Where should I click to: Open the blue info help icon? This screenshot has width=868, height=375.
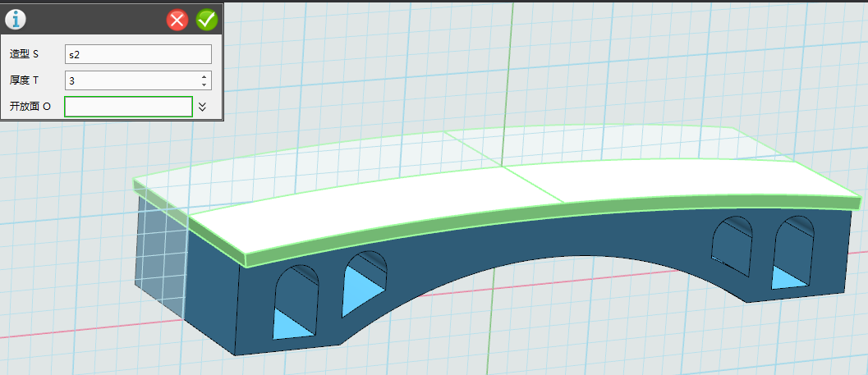pos(16,20)
